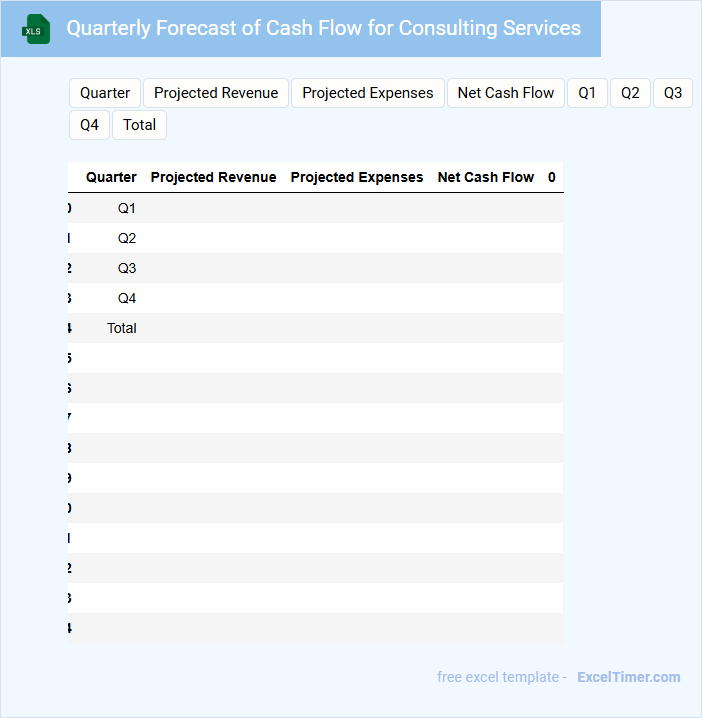Select the Net Cash Flow tag

pos(506,93)
